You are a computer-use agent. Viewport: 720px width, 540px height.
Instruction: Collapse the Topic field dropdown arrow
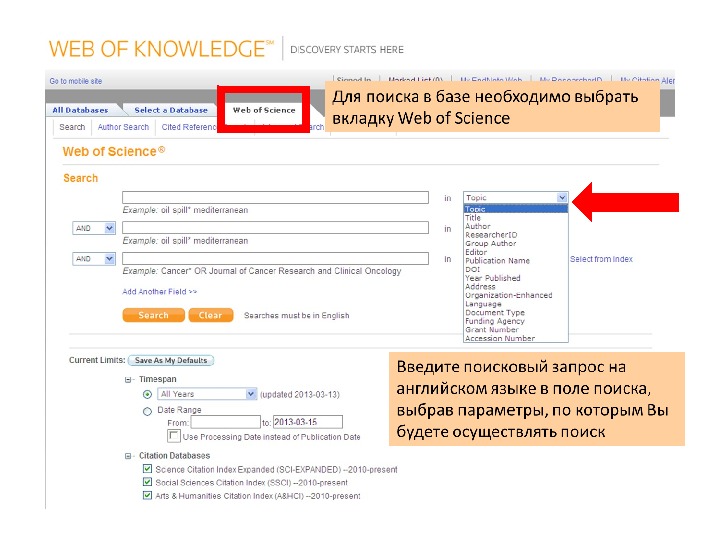(x=562, y=197)
